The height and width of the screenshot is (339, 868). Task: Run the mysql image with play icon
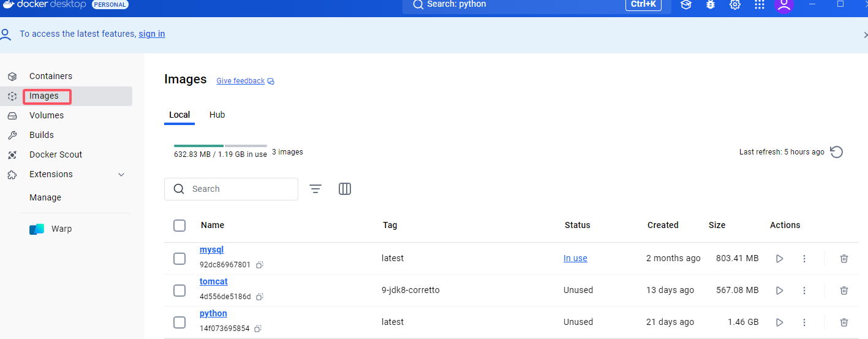pos(780,259)
